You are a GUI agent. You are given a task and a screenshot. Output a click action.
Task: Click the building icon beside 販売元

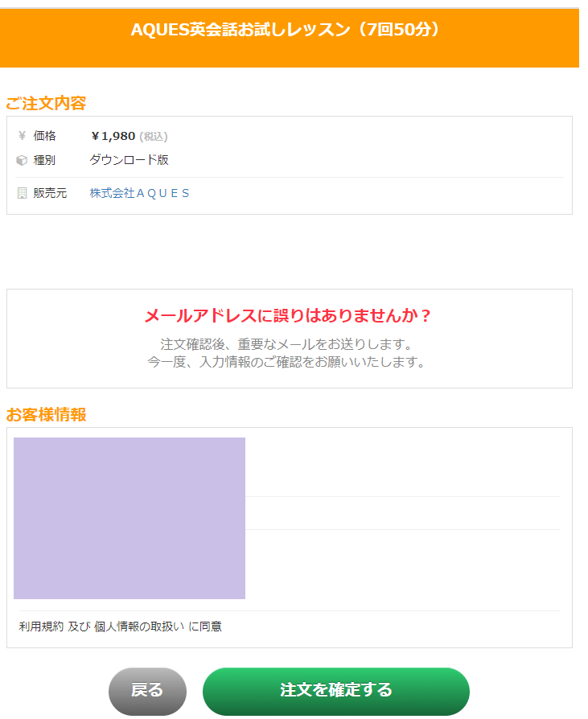(22, 193)
